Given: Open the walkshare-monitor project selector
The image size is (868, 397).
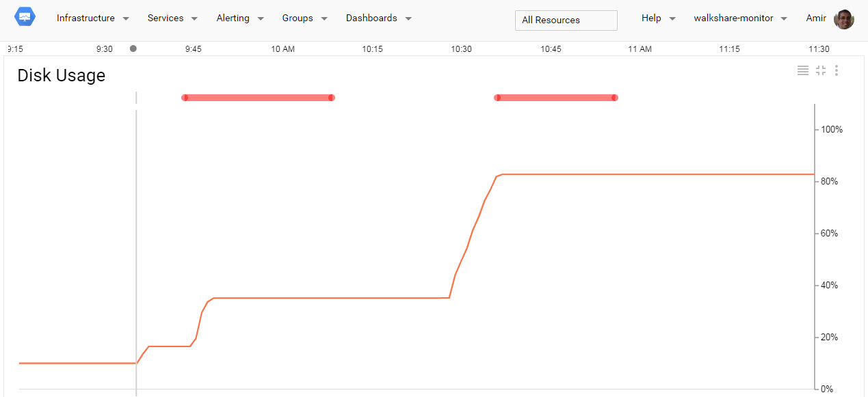Looking at the screenshot, I should point(733,18).
